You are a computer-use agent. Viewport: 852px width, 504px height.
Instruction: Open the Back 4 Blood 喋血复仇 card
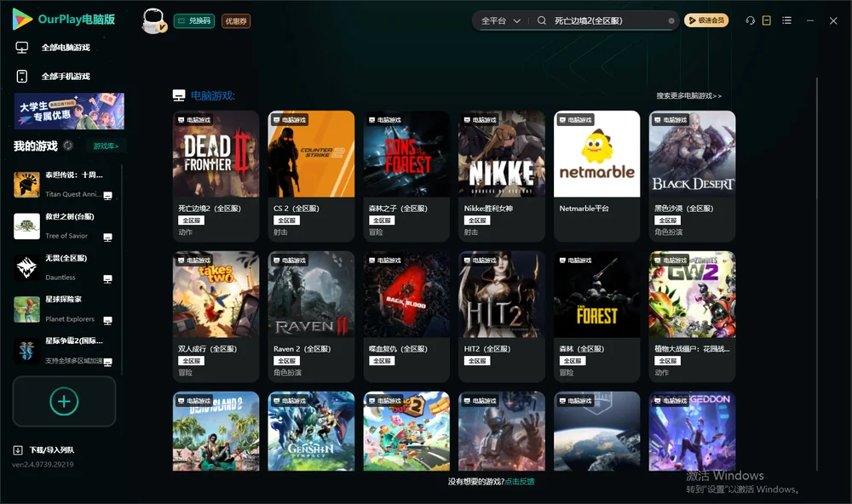pyautogui.click(x=406, y=316)
